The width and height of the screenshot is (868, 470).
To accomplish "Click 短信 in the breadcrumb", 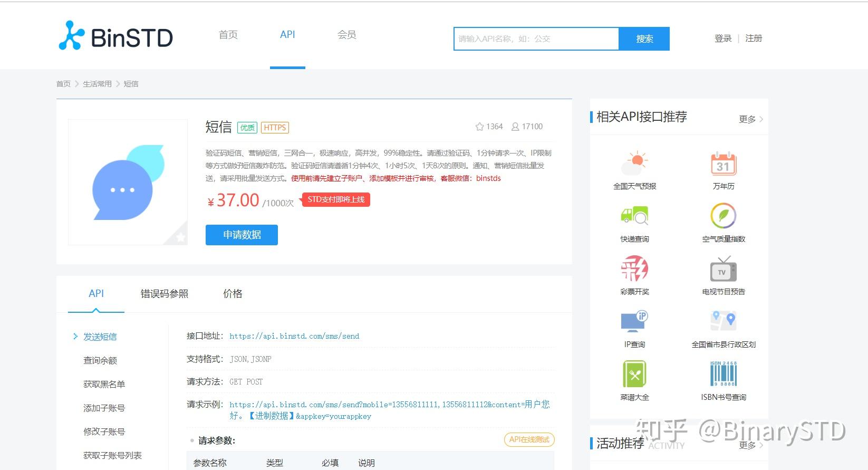I will [x=131, y=84].
